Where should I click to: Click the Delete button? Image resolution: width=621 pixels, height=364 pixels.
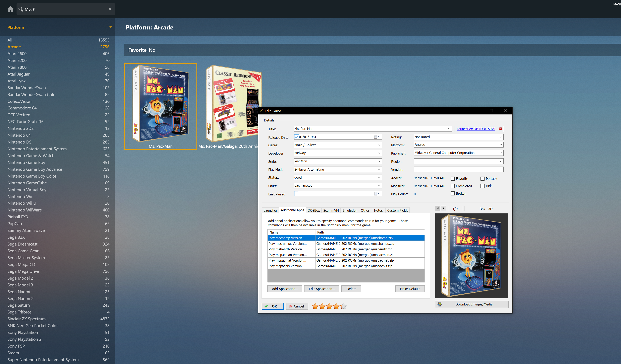351,289
